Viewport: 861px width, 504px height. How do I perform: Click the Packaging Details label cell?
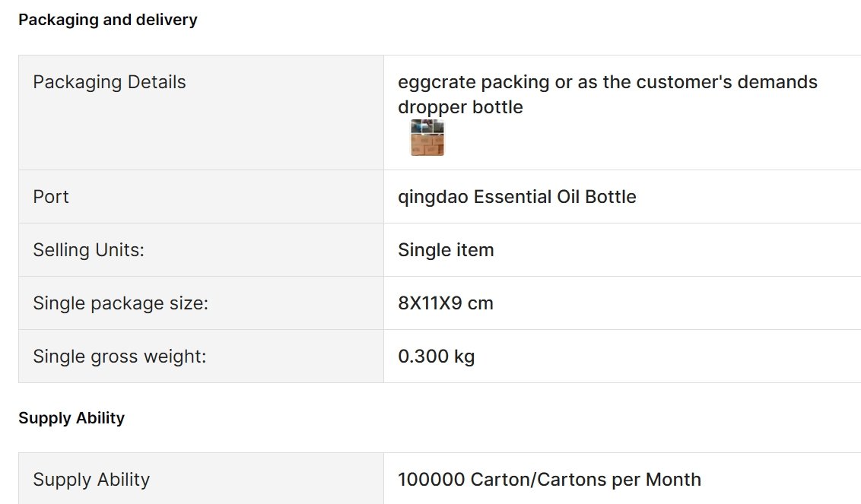point(201,113)
